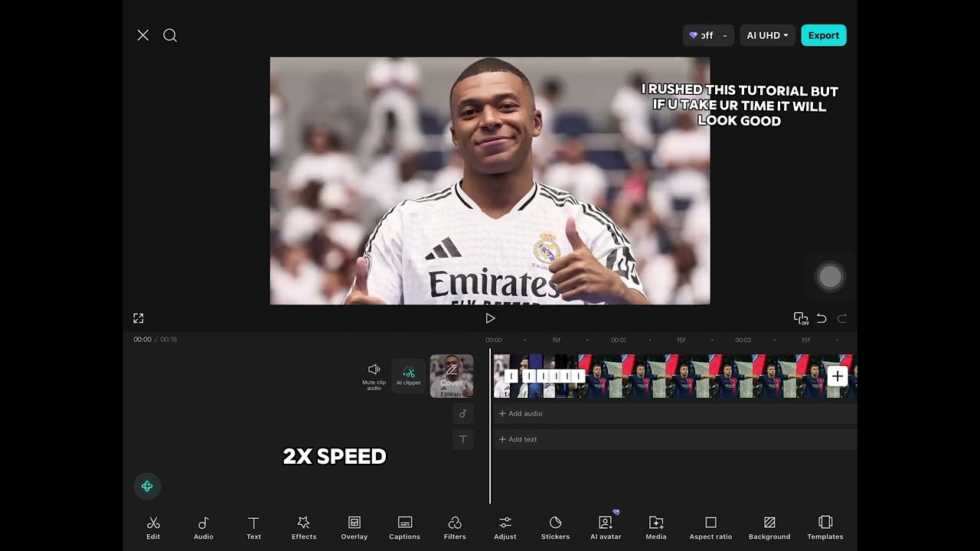Tap the video preview image

pyautogui.click(x=490, y=181)
